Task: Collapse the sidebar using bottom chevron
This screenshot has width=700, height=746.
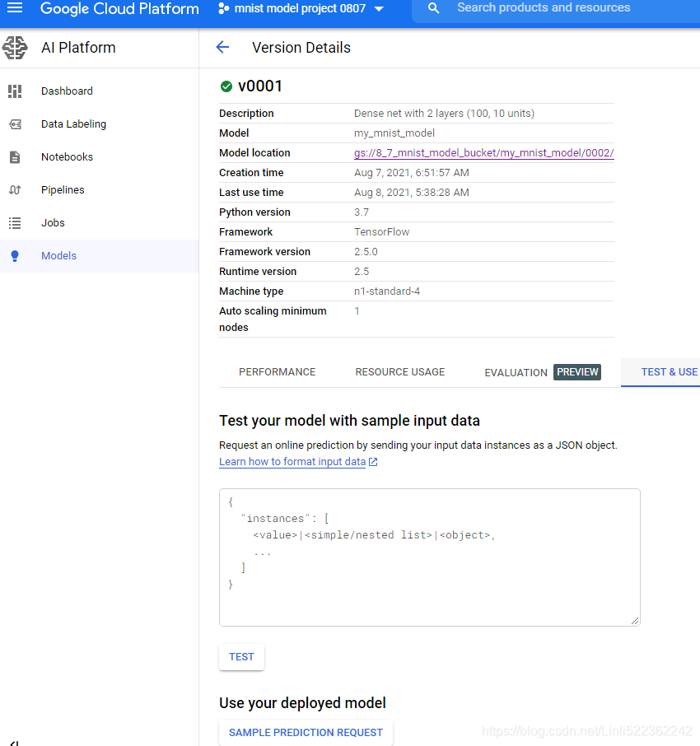Action: tap(15, 742)
